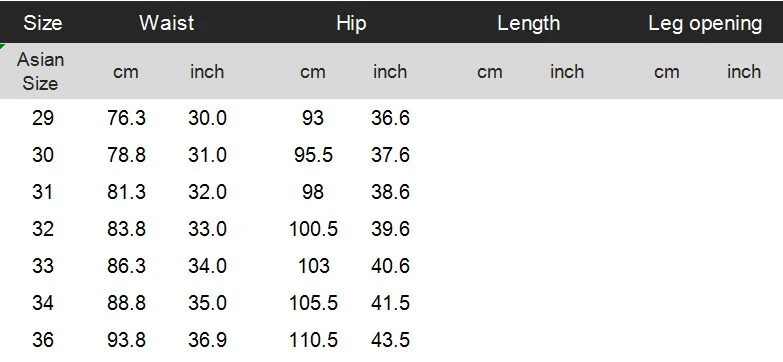Click waist inch value 32.0
This screenshot has height=362, width=783.
point(207,192)
